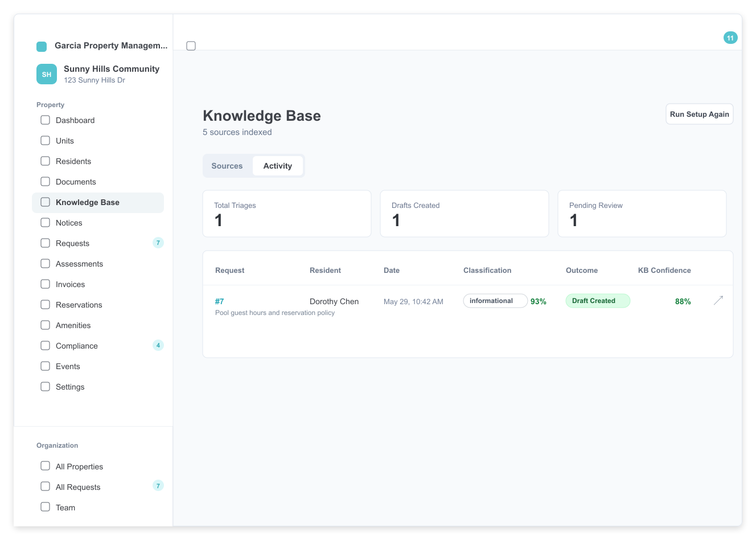756x540 pixels.
Task: Click the Run Setup Again button
Action: coord(700,114)
